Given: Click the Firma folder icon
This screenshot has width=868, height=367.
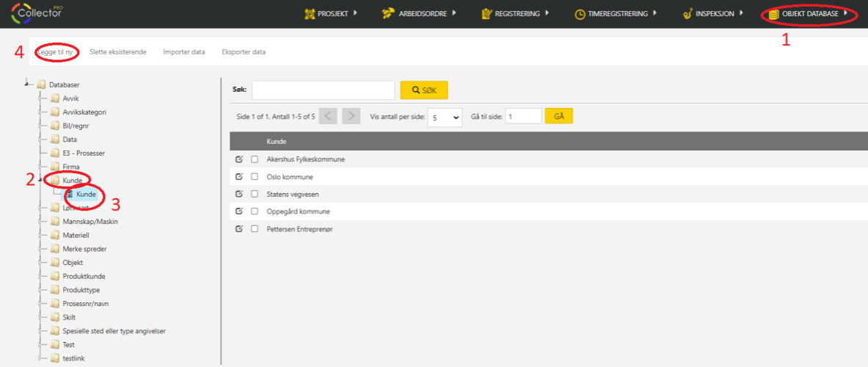Looking at the screenshot, I should [54, 167].
